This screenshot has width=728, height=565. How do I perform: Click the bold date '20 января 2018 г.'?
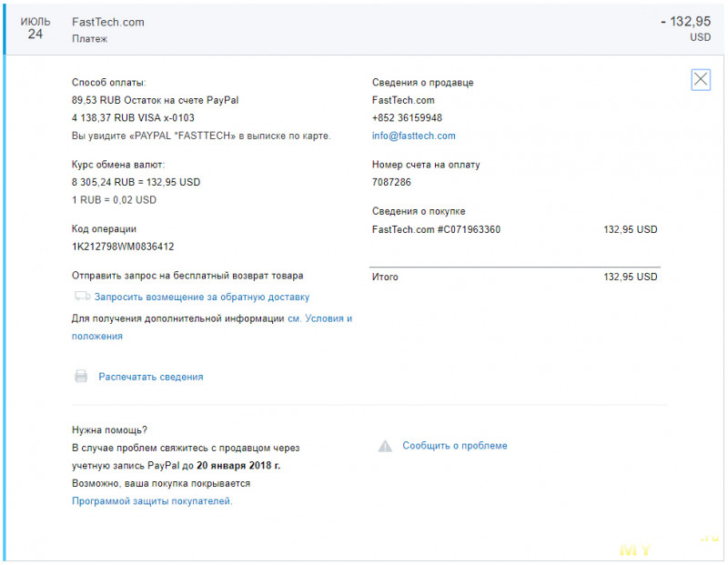point(238,465)
